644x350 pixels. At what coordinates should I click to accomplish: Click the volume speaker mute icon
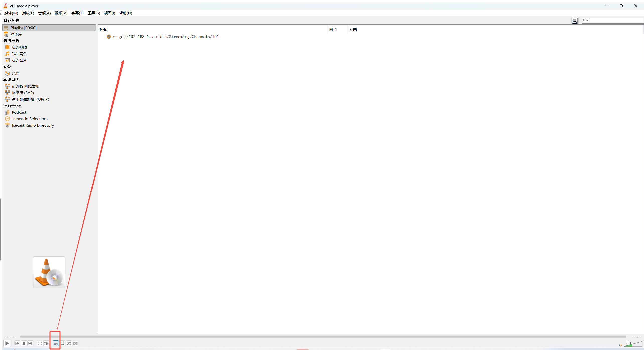[x=620, y=345]
